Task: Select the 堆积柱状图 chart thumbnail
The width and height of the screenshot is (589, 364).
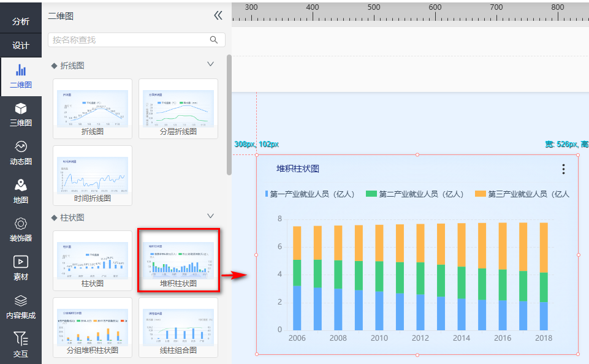Action: (x=178, y=259)
